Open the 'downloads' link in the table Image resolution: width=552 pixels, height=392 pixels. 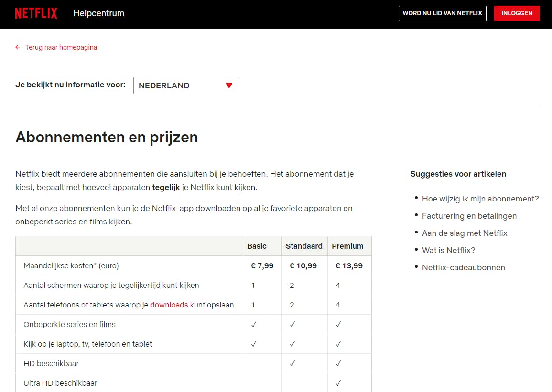click(x=169, y=305)
